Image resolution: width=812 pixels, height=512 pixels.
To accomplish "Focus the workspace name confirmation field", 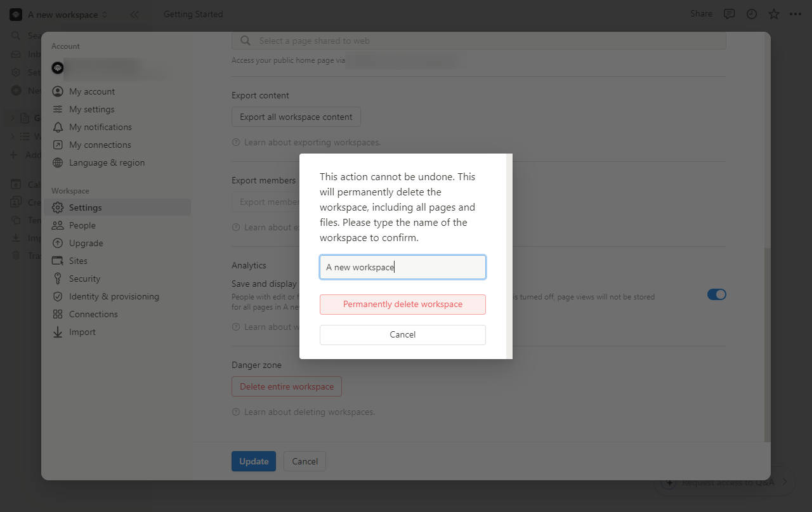I will point(403,267).
